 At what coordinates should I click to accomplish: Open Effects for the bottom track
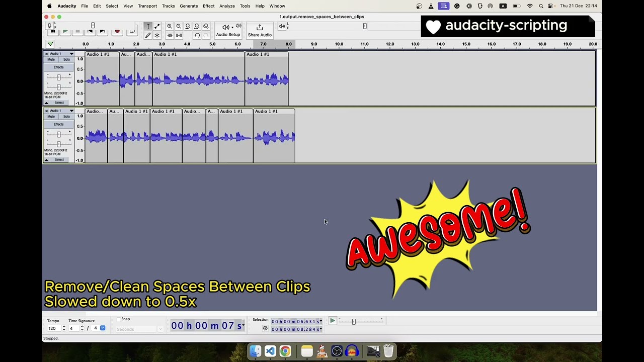pyautogui.click(x=59, y=124)
